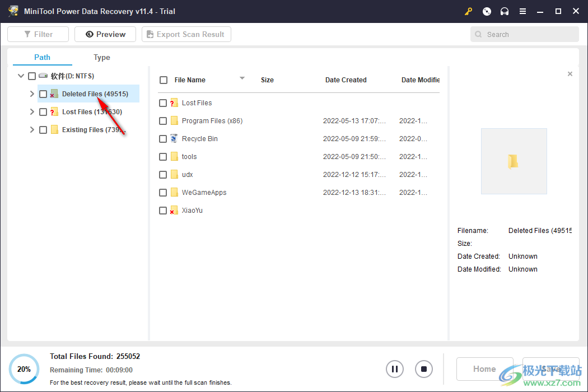Pause the scan
Image resolution: width=588 pixels, height=392 pixels.
[394, 369]
